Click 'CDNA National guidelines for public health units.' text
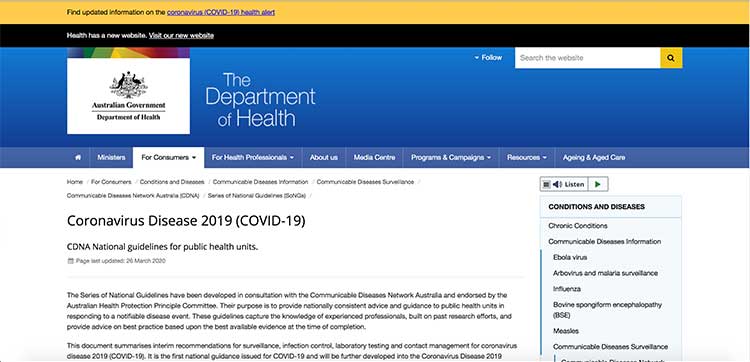The image size is (750, 362). pos(163,247)
